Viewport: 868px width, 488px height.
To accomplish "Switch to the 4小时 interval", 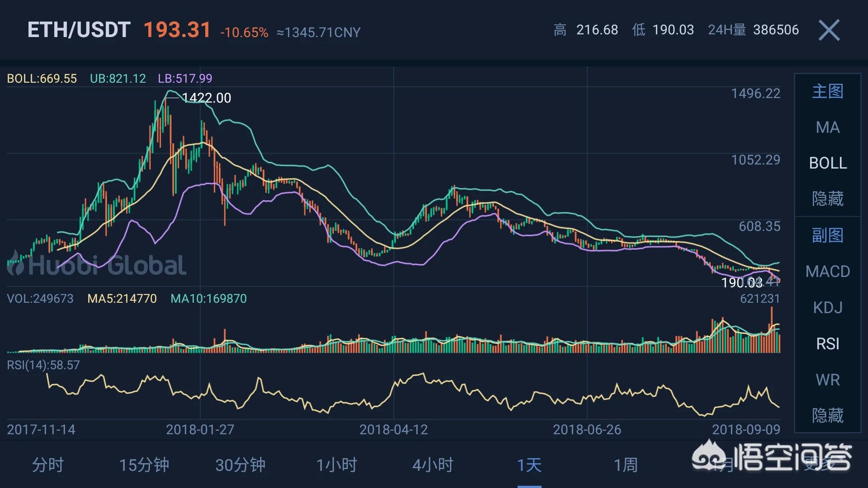I will pyautogui.click(x=433, y=465).
